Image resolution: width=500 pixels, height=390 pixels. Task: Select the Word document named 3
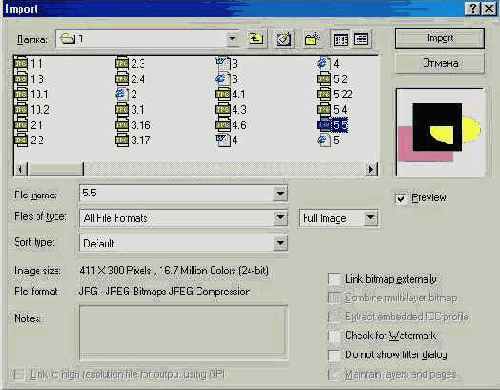tap(227, 63)
